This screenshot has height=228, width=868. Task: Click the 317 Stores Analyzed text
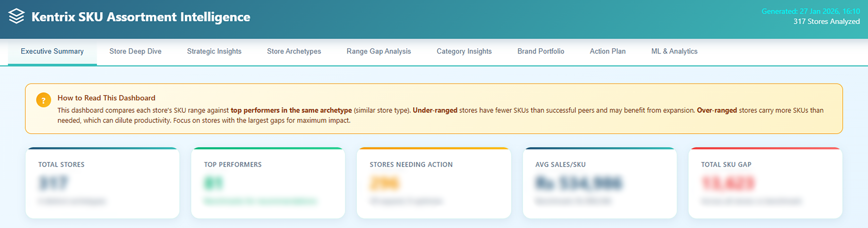(x=826, y=21)
